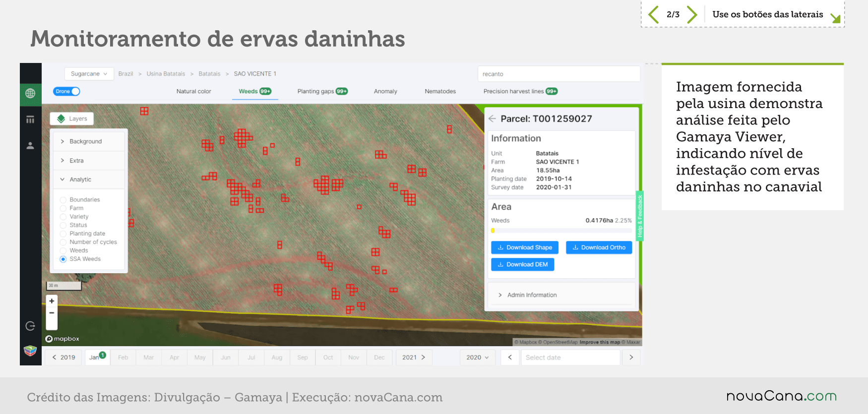Switch to Precision harvest lines tab
Screen dimensions: 868x414
pos(520,91)
